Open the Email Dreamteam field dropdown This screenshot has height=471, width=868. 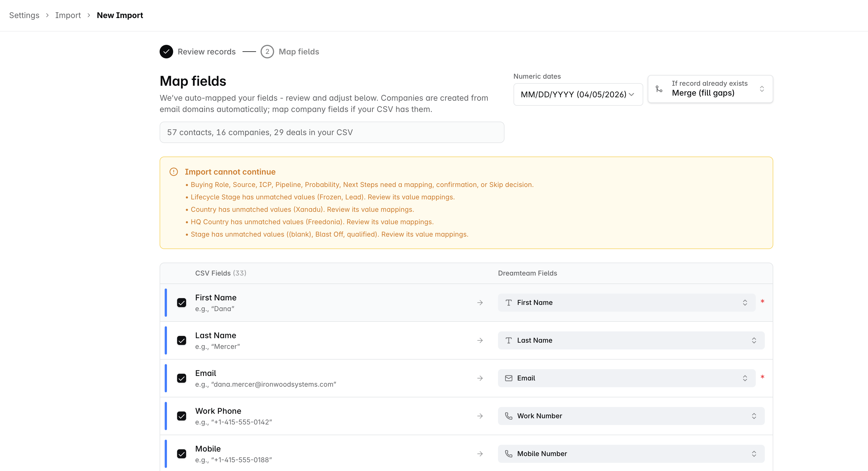[626, 378]
